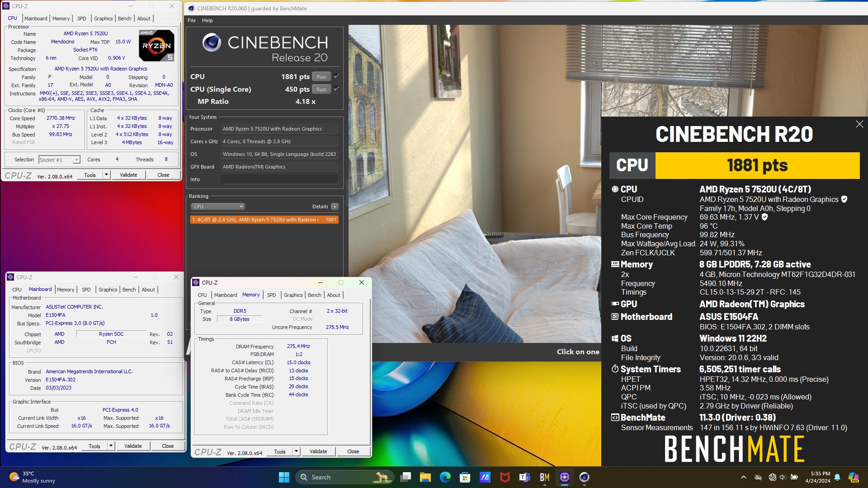Open Copilot preview from taskbar
Screen dimensions: 868x488
click(x=854, y=477)
